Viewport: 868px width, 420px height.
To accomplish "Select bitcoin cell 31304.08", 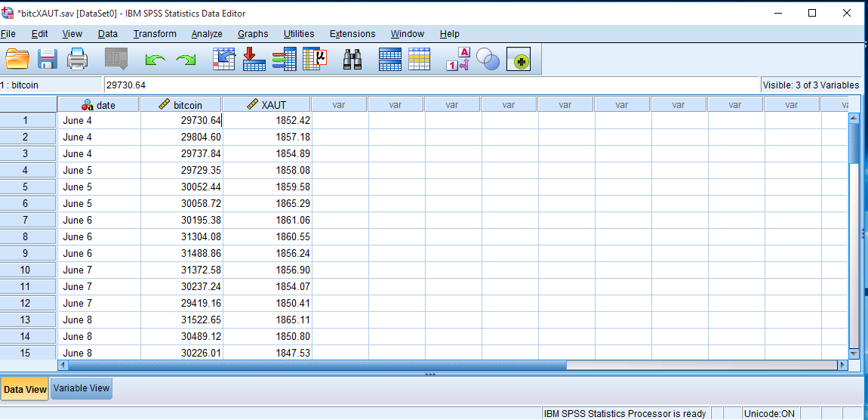I will [182, 236].
